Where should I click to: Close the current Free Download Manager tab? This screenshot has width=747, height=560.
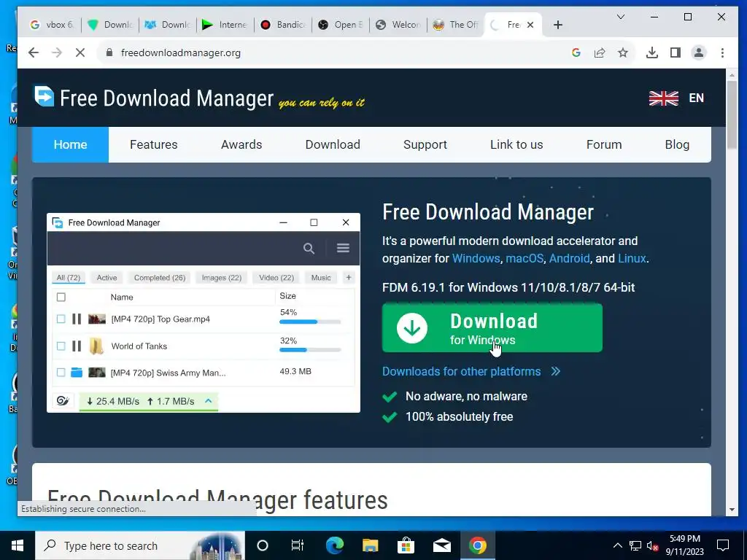click(530, 25)
